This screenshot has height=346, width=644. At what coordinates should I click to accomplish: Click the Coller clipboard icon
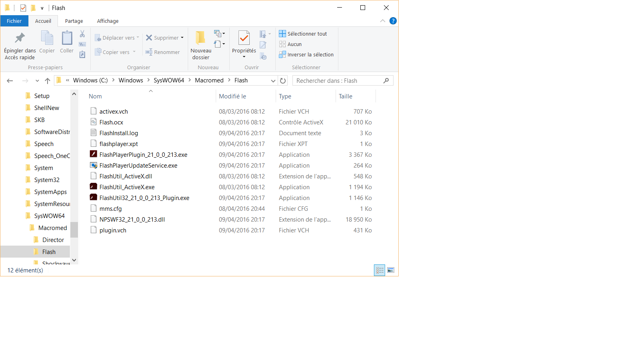click(67, 38)
